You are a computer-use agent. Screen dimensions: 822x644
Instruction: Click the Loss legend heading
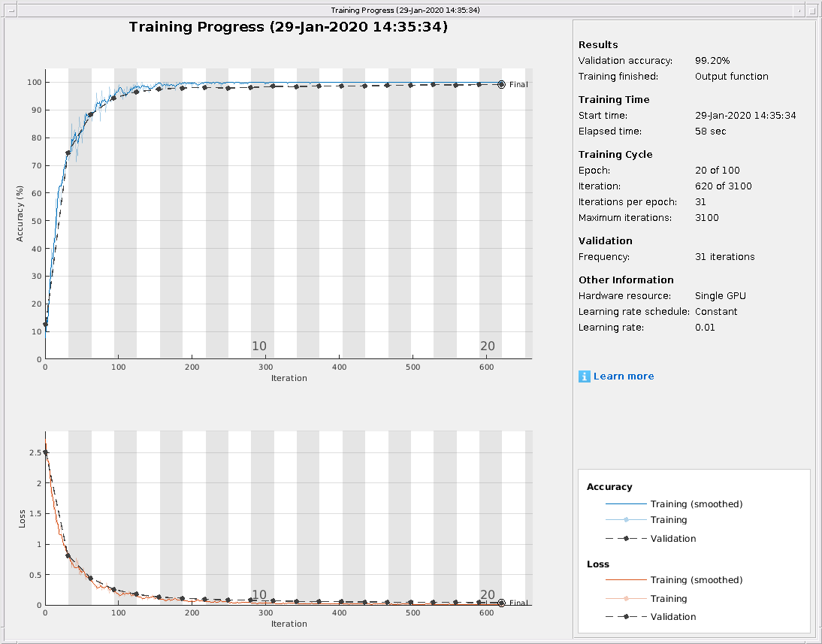pos(597,564)
